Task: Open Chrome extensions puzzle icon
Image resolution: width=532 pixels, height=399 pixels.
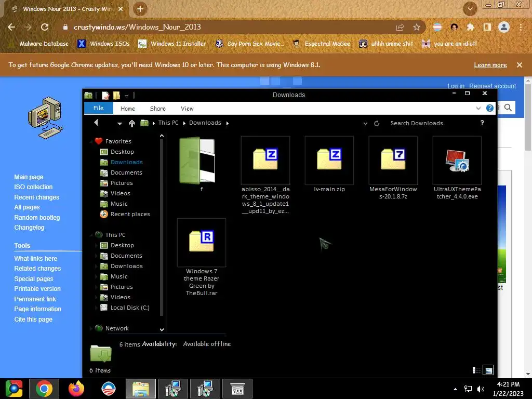Action: pos(471,27)
